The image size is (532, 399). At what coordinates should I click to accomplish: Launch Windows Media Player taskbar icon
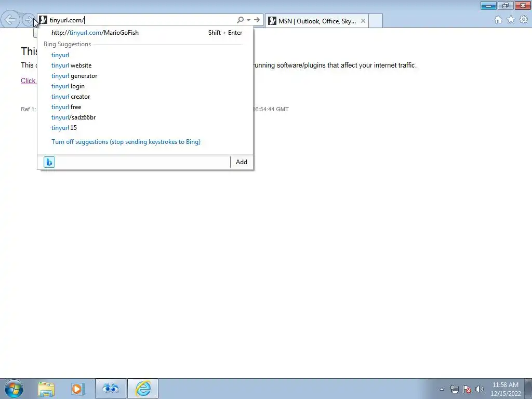pos(77,389)
